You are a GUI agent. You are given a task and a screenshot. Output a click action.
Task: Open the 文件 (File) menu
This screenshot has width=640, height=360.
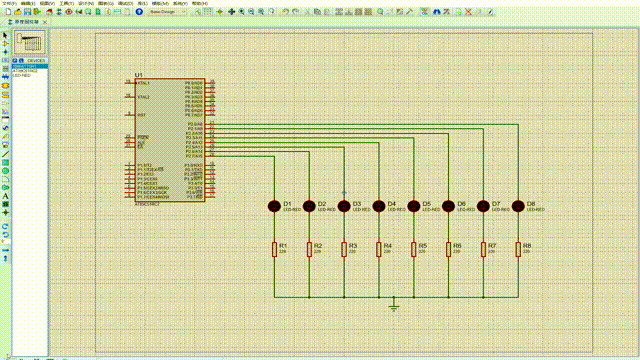click(x=9, y=3)
